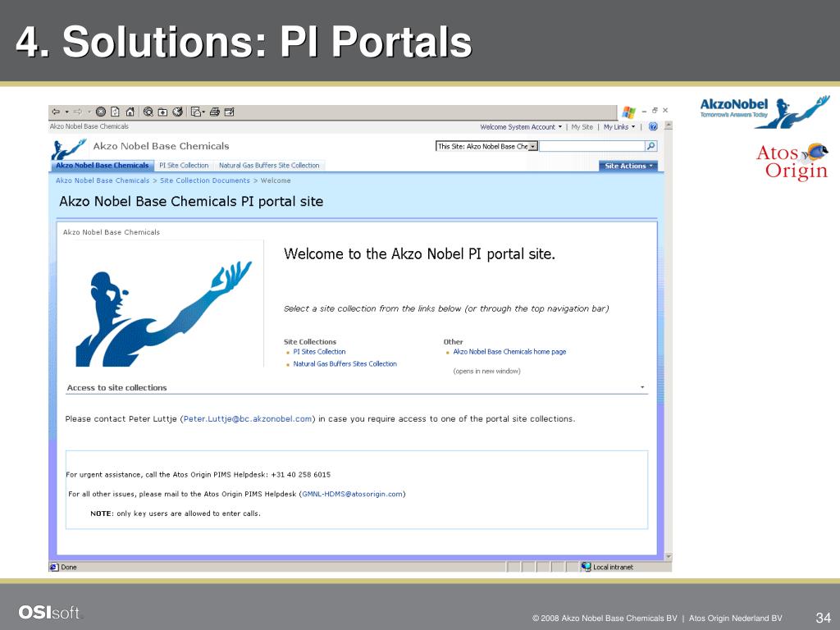Screen dimensions: 840x630
Task: Click the Akzo Nobel figure logo in site header
Action: 68,149
